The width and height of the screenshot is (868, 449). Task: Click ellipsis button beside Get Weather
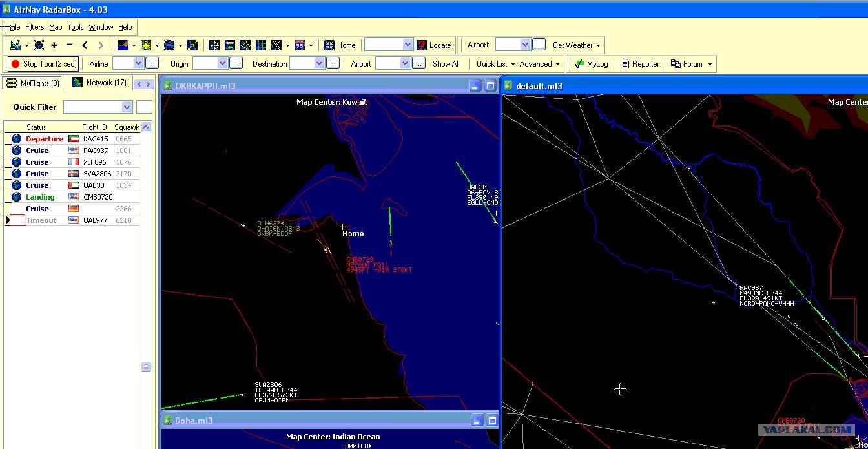[539, 45]
